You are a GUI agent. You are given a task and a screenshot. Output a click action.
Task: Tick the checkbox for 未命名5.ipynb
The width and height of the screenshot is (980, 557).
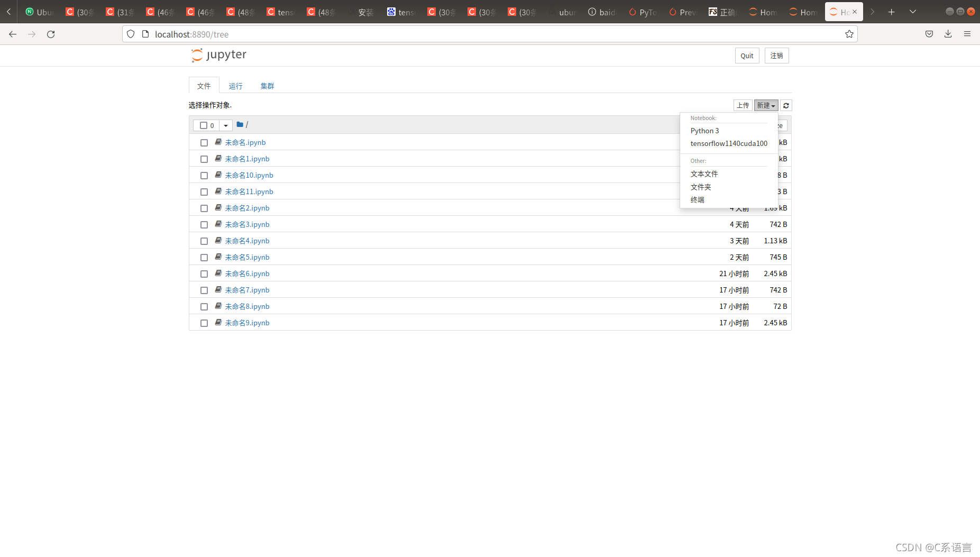[x=204, y=258]
